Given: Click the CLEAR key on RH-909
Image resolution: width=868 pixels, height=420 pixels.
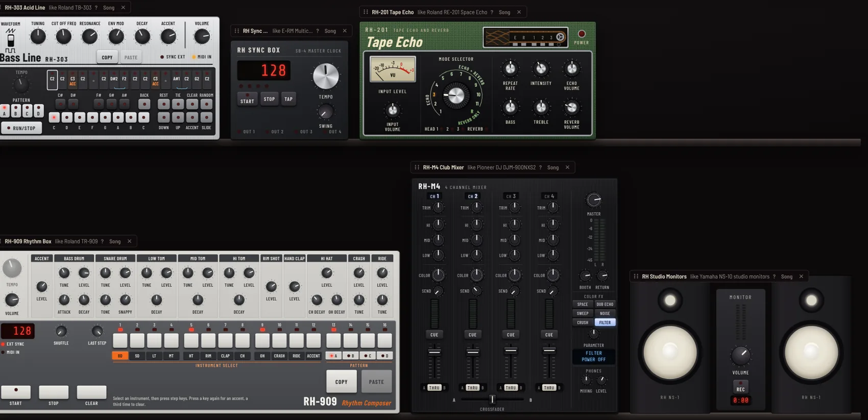Looking at the screenshot, I should coord(91,392).
